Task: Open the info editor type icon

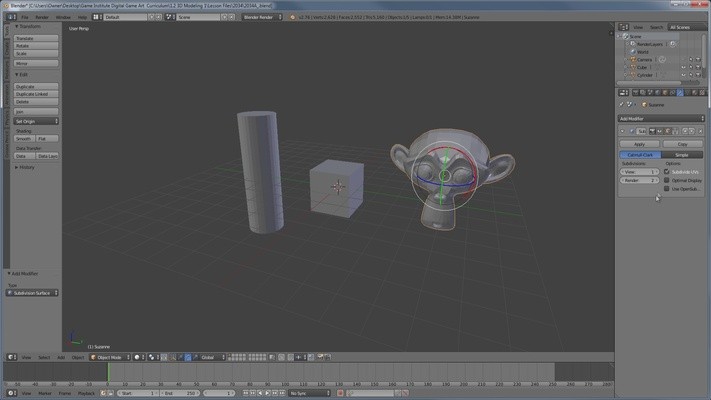Action: (x=11, y=17)
